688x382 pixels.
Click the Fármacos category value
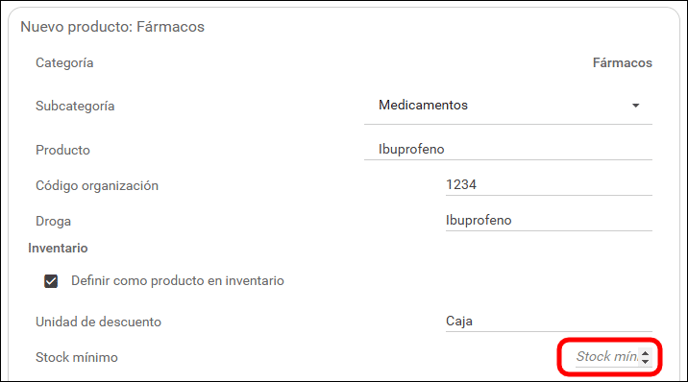pyautogui.click(x=622, y=63)
